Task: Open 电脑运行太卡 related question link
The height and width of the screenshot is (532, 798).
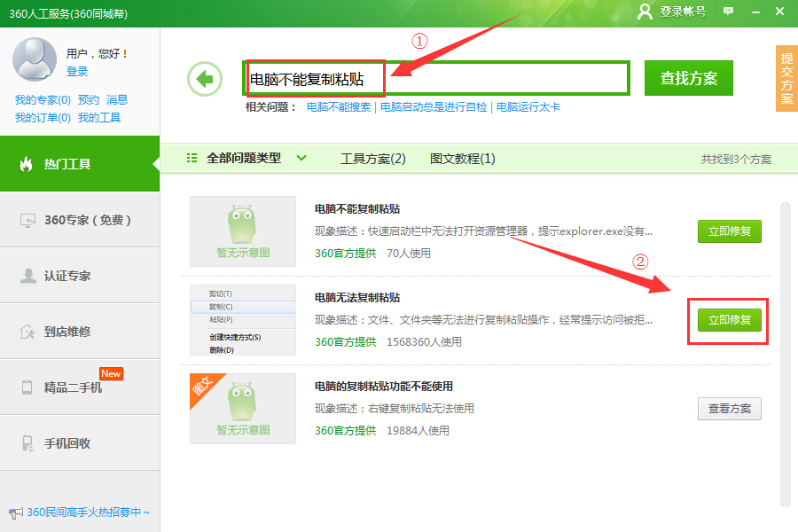Action: coord(528,107)
